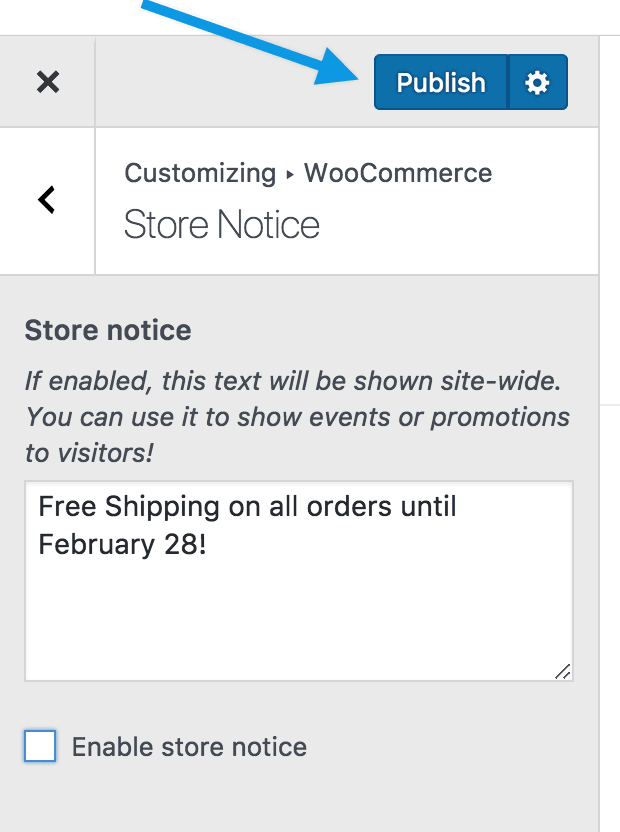Click the bold "Store notice" field heading
Viewport: 620px width, 832px height.
[x=108, y=330]
